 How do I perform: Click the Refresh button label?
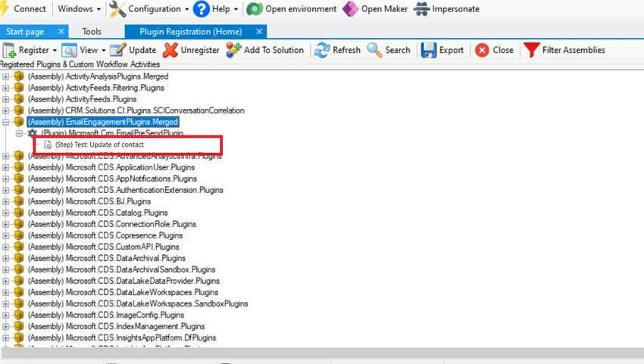tap(347, 50)
